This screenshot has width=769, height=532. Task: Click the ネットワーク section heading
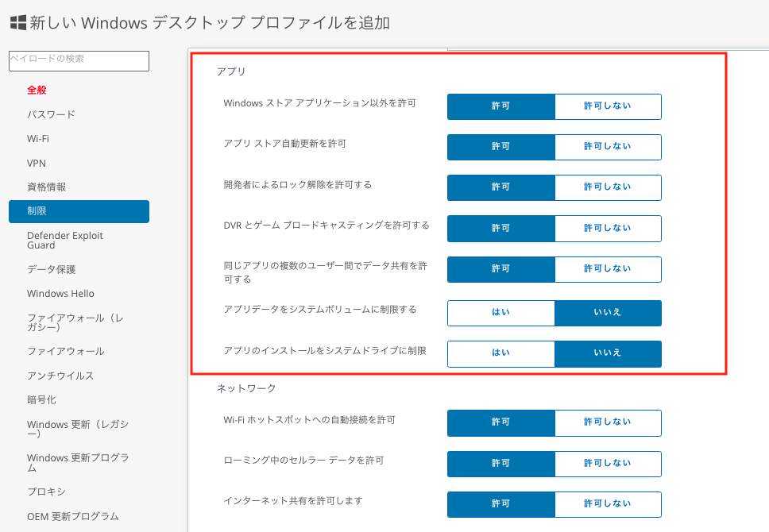(x=246, y=388)
